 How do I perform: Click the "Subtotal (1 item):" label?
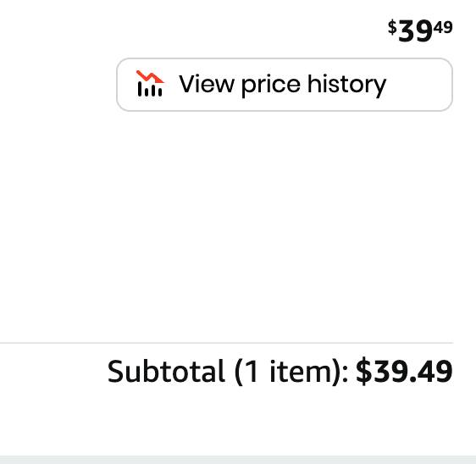point(228,372)
